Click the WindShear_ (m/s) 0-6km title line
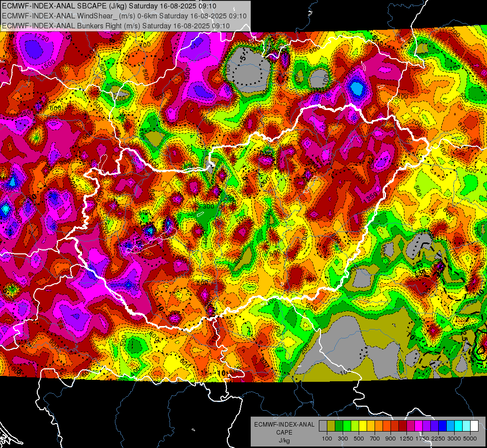 click(x=124, y=16)
